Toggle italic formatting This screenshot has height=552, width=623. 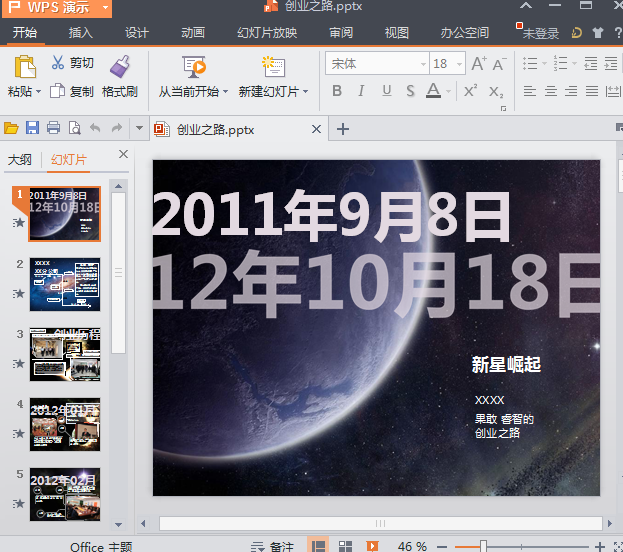point(361,91)
